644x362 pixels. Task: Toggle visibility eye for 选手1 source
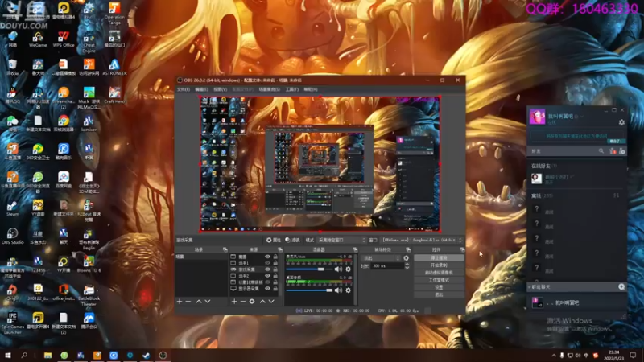pyautogui.click(x=267, y=263)
